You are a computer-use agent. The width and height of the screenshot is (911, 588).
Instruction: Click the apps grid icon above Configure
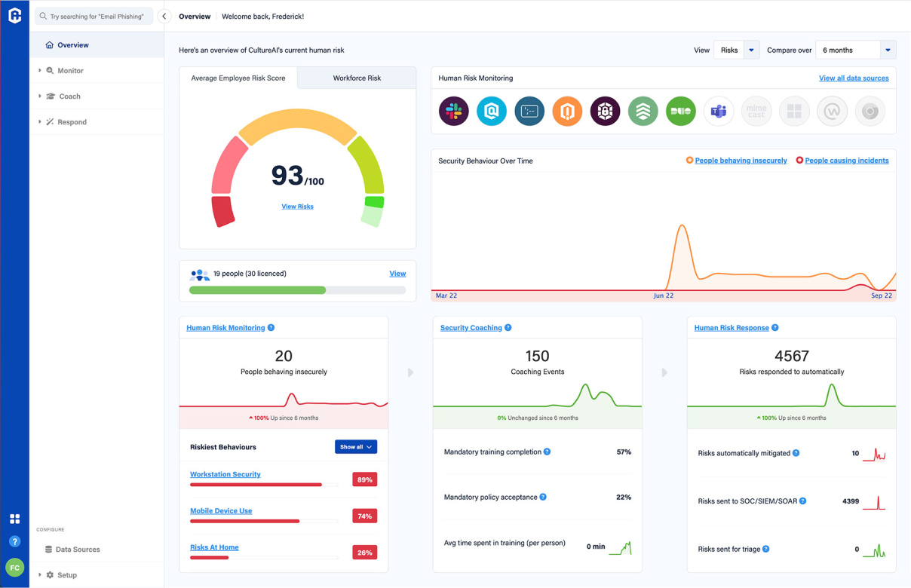tap(14, 519)
